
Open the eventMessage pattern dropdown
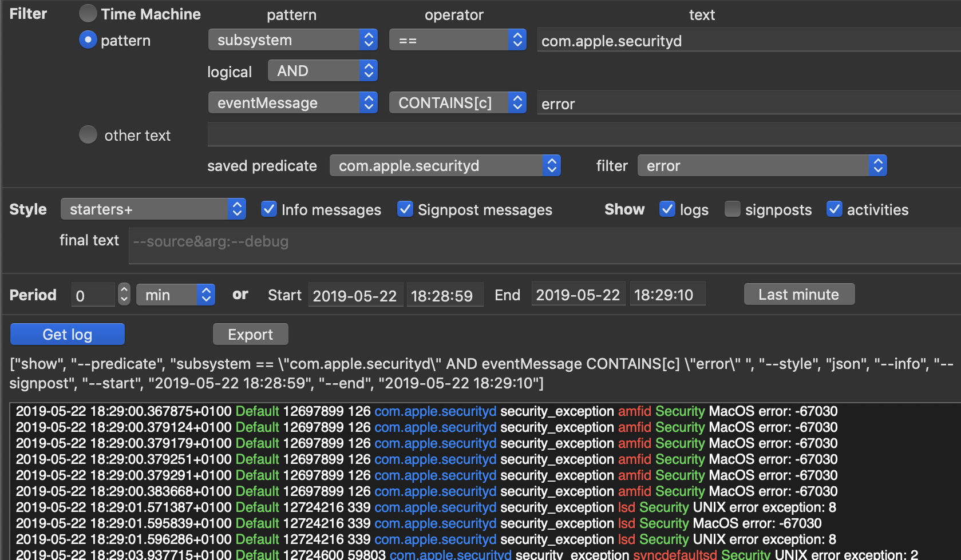(292, 103)
